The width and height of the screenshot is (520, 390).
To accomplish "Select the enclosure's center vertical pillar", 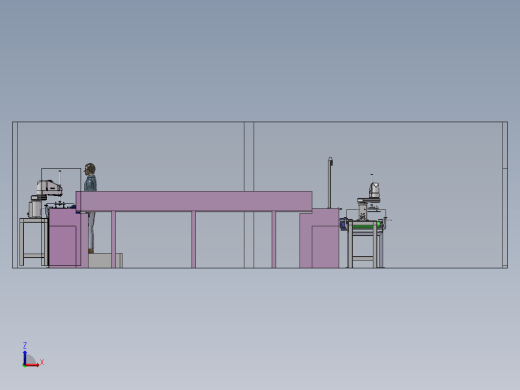I will click(249, 156).
